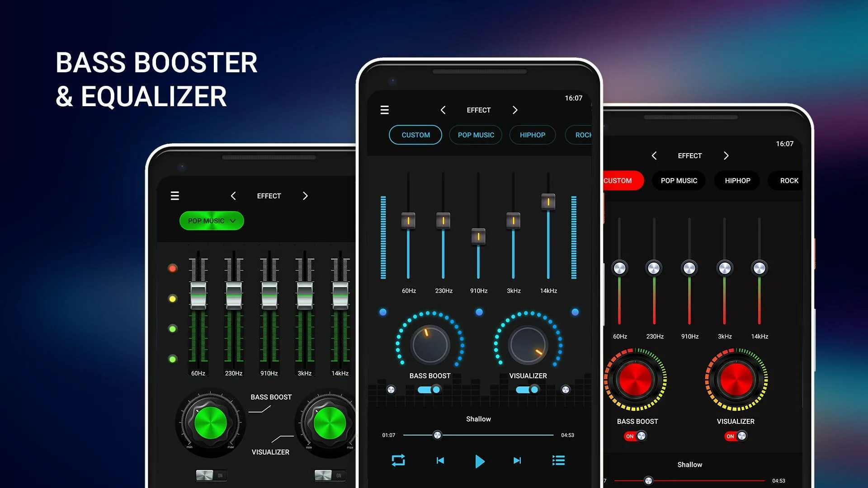Click the skip-to-previous track icon
This screenshot has width=868, height=488.
pos(439,460)
